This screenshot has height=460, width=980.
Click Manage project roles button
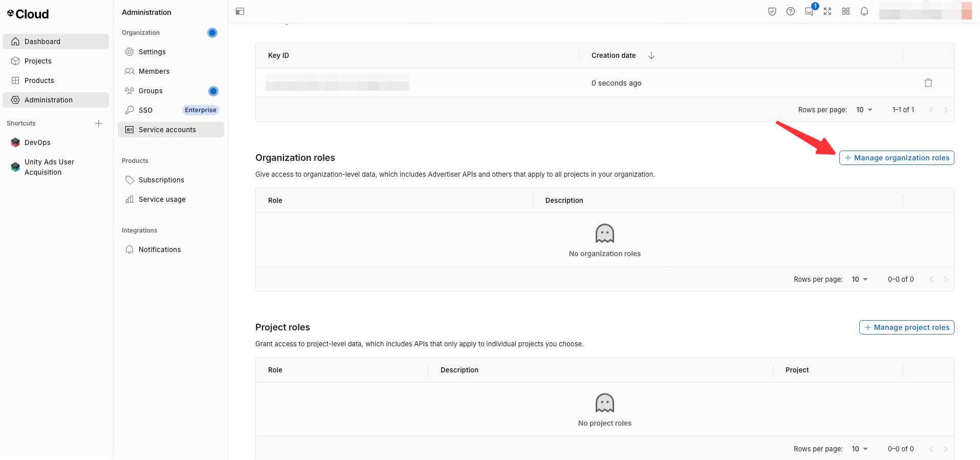pos(906,327)
